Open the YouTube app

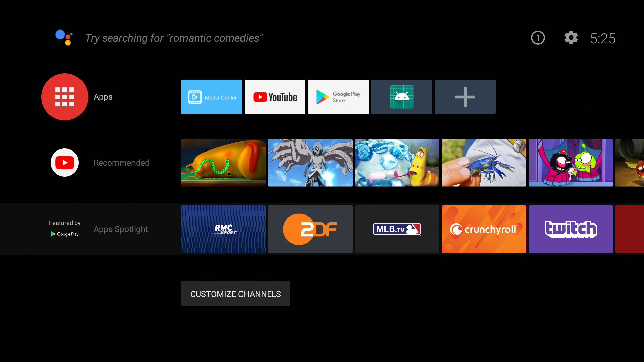pos(275,96)
